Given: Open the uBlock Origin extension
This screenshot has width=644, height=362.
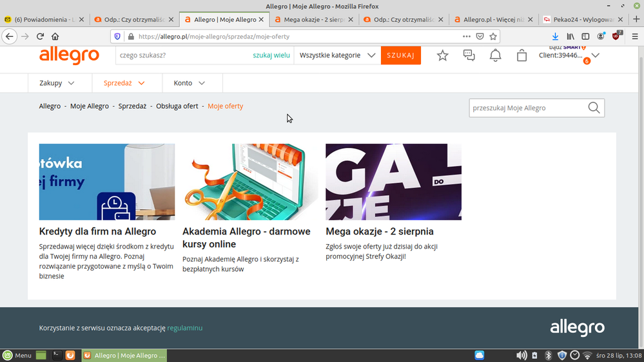Looking at the screenshot, I should click(x=616, y=36).
